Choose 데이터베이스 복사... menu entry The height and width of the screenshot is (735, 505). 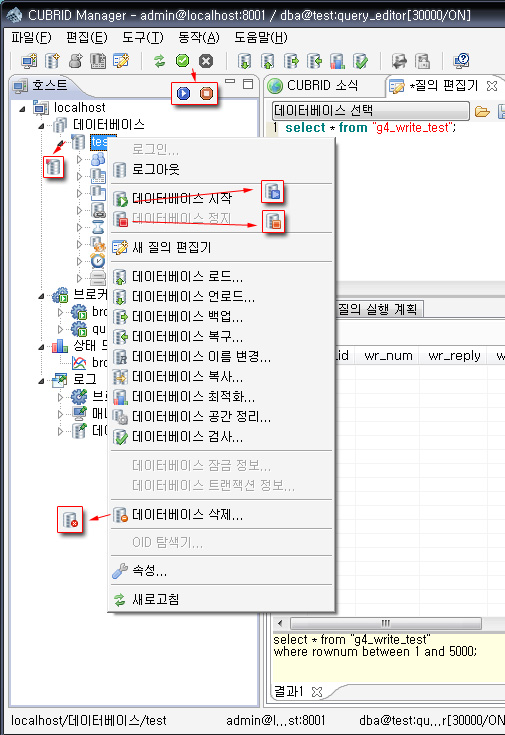[x=221, y=377]
